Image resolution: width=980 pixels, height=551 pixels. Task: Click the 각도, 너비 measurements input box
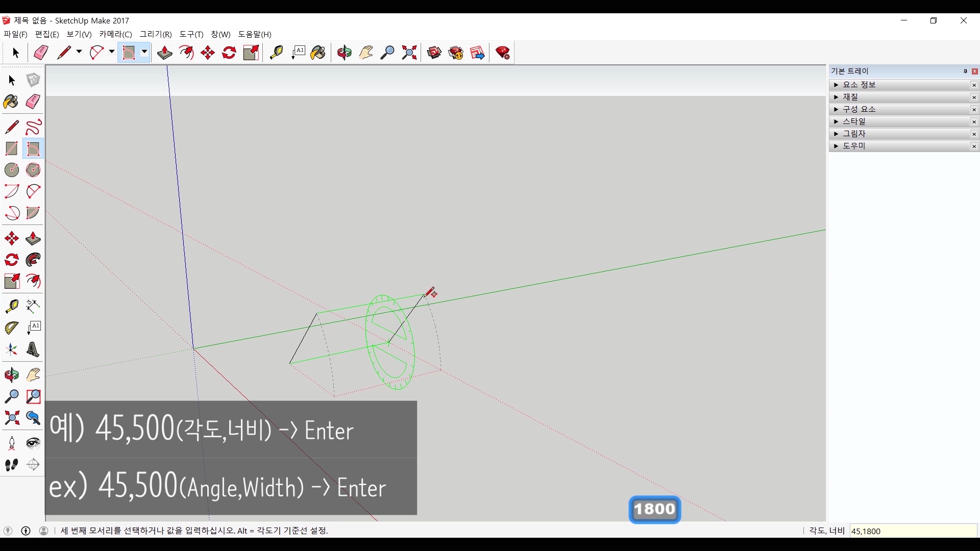point(913,531)
